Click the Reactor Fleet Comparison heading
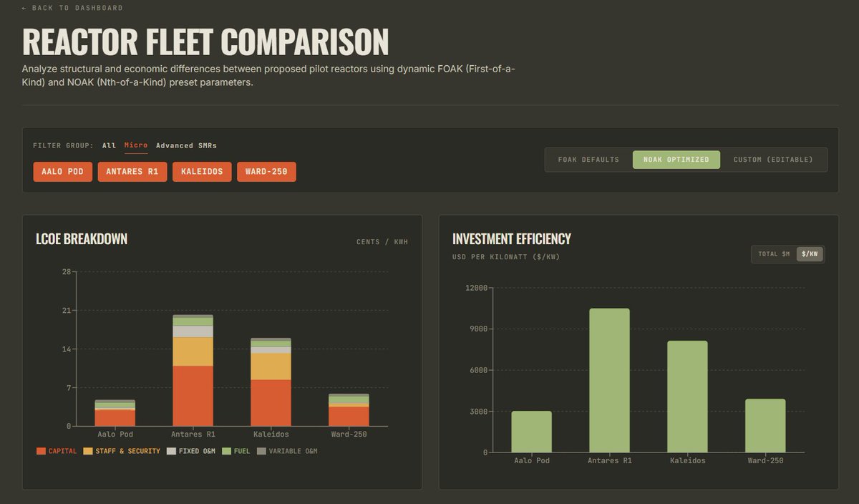The height and width of the screenshot is (504, 859). tap(205, 41)
